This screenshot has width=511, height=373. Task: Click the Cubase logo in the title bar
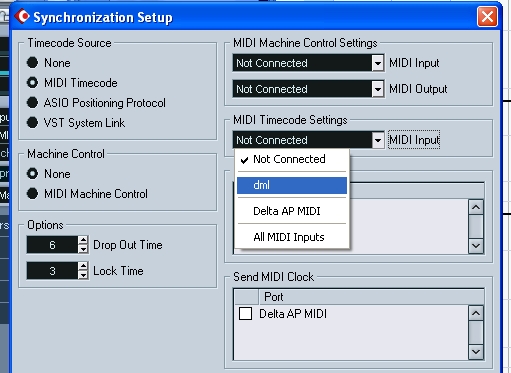22,16
